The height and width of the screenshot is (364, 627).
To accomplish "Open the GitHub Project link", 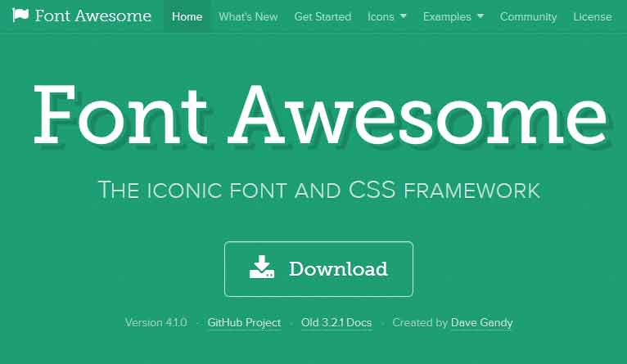I will click(244, 323).
